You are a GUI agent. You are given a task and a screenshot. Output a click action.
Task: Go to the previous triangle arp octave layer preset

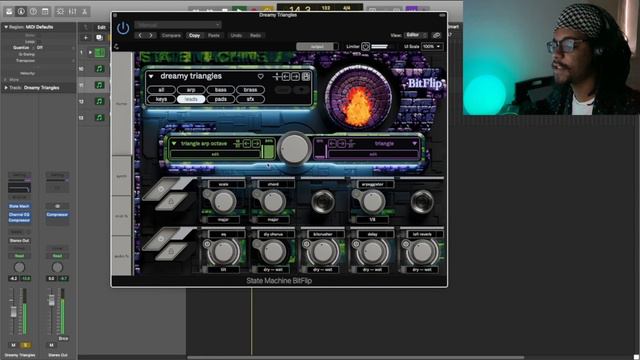point(247,143)
